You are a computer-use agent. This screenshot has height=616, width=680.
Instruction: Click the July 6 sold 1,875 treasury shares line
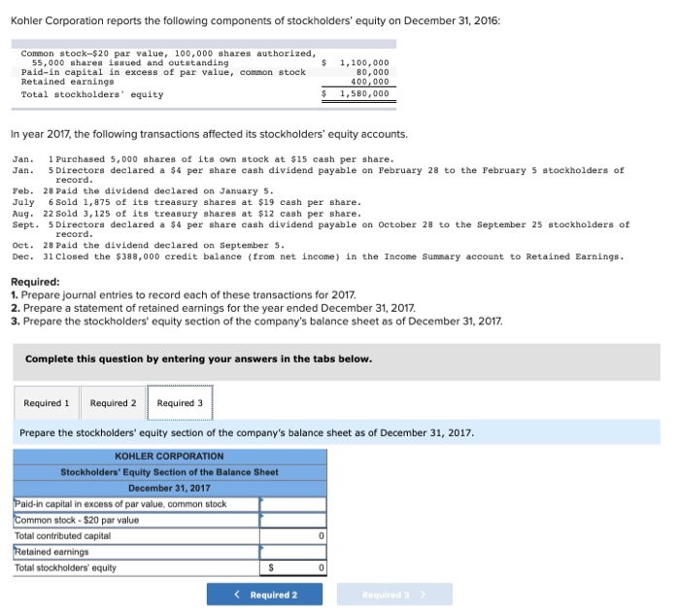187,202
